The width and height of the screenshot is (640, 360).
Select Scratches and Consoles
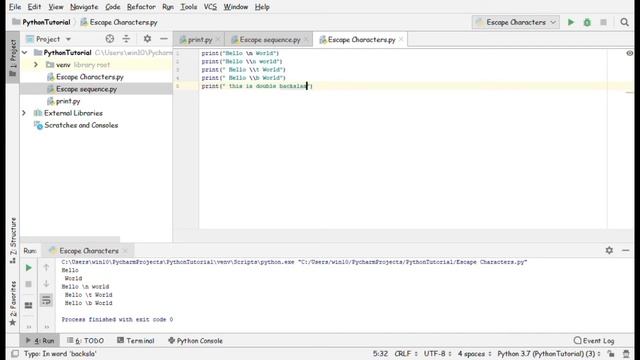point(81,125)
